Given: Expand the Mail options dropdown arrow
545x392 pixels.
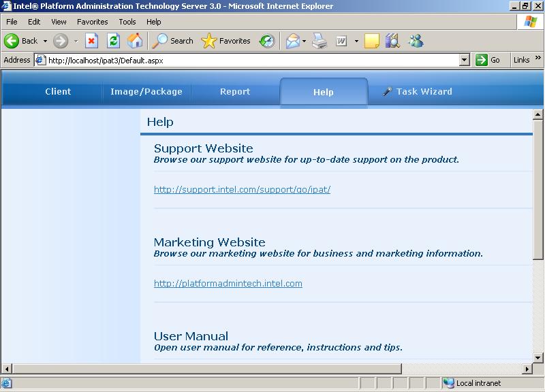Looking at the screenshot, I should click(x=304, y=41).
